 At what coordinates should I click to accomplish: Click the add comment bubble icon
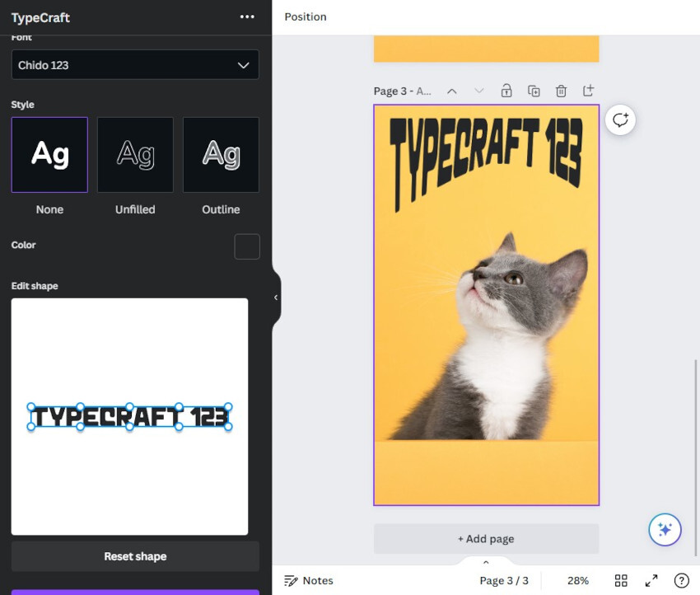tap(620, 120)
